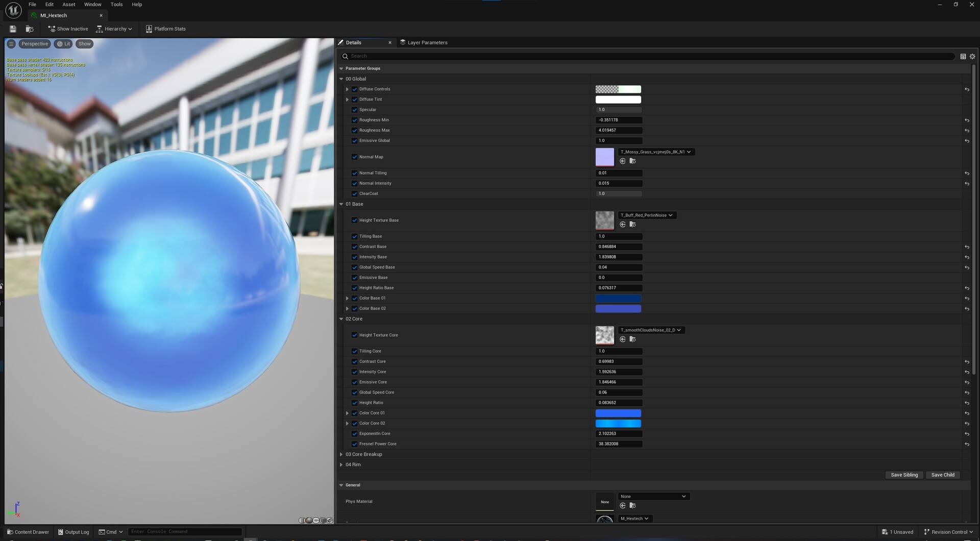980x541 pixels.
Task: Reset Color Base 01 to default
Action: [967, 299]
